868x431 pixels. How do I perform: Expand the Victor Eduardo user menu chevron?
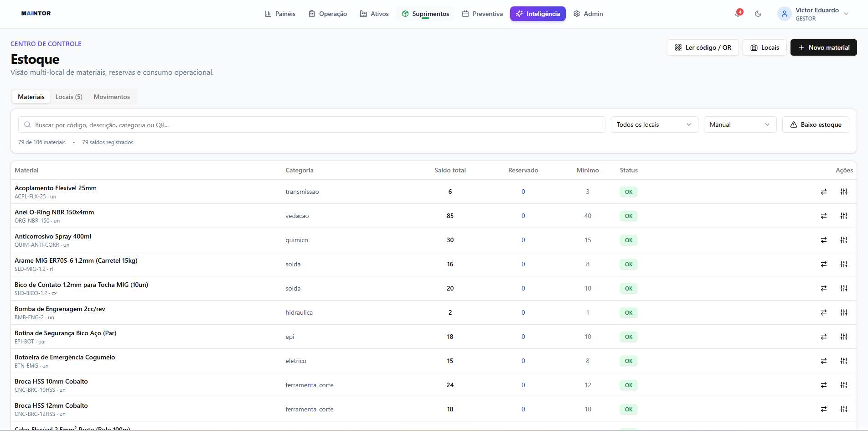(846, 14)
